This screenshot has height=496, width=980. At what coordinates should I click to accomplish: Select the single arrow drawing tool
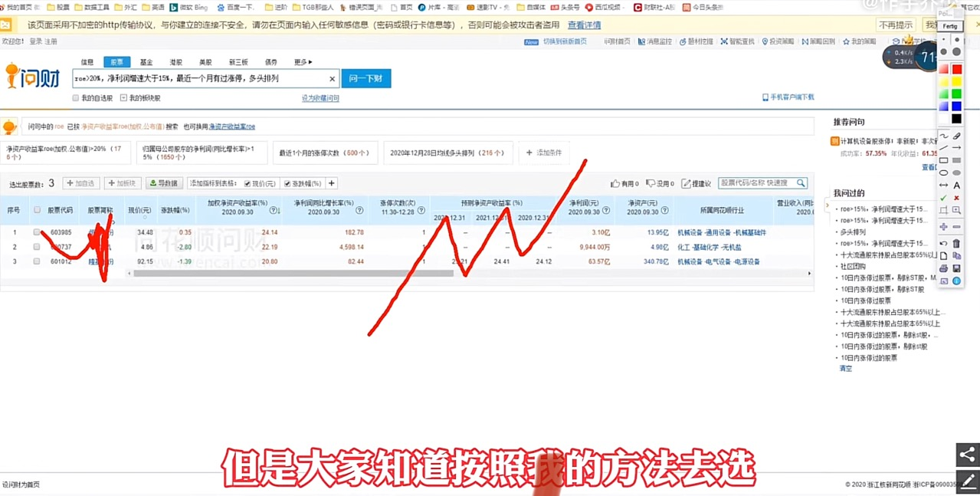point(956,148)
